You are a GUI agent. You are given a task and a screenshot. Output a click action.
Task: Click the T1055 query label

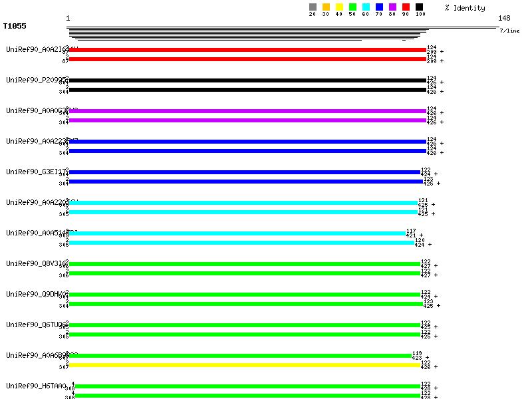15,26
